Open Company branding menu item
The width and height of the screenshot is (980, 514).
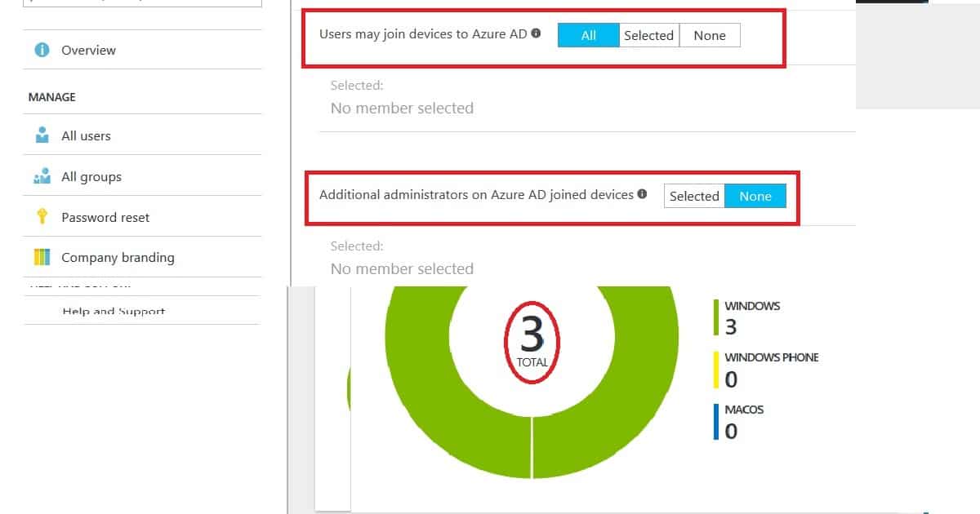(143, 257)
